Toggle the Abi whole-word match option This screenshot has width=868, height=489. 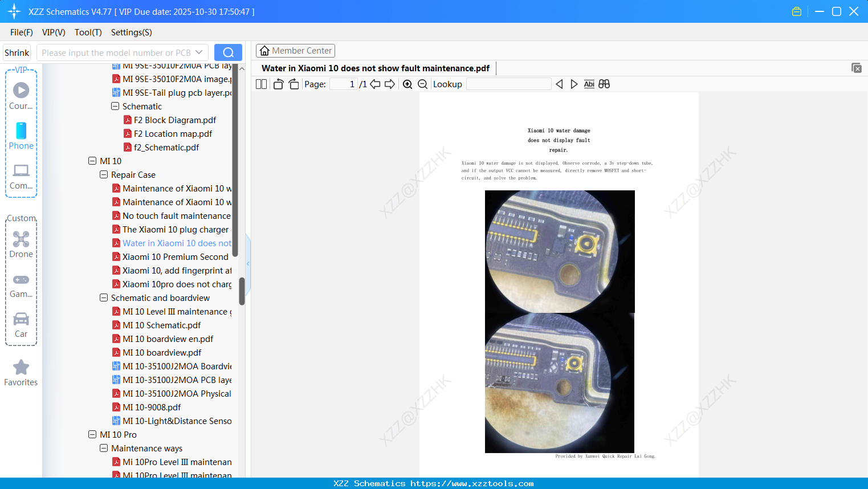tap(589, 84)
